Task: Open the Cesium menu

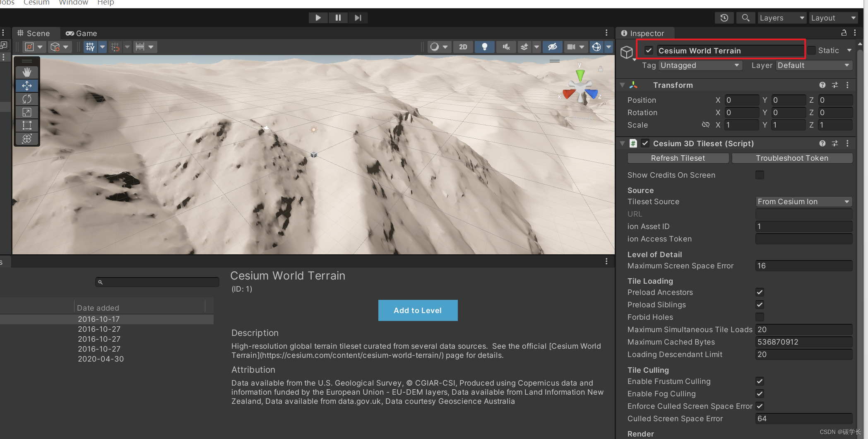Action: pos(36,2)
